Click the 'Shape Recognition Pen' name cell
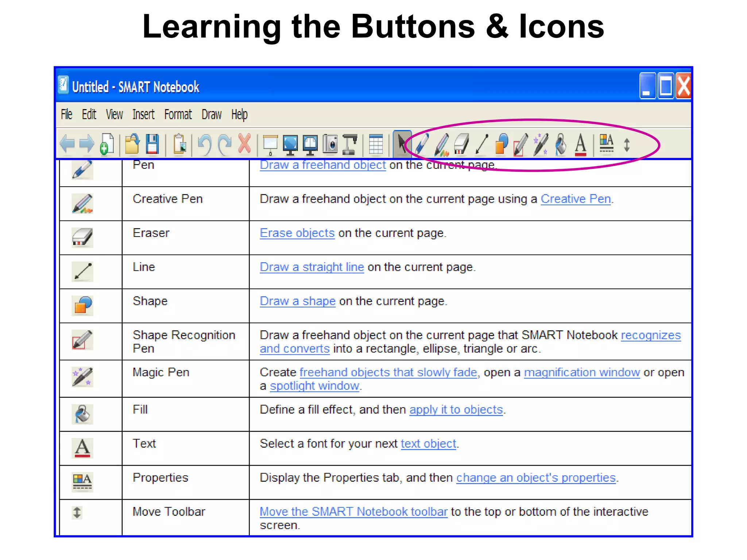The width and height of the screenshot is (747, 560). tap(186, 342)
